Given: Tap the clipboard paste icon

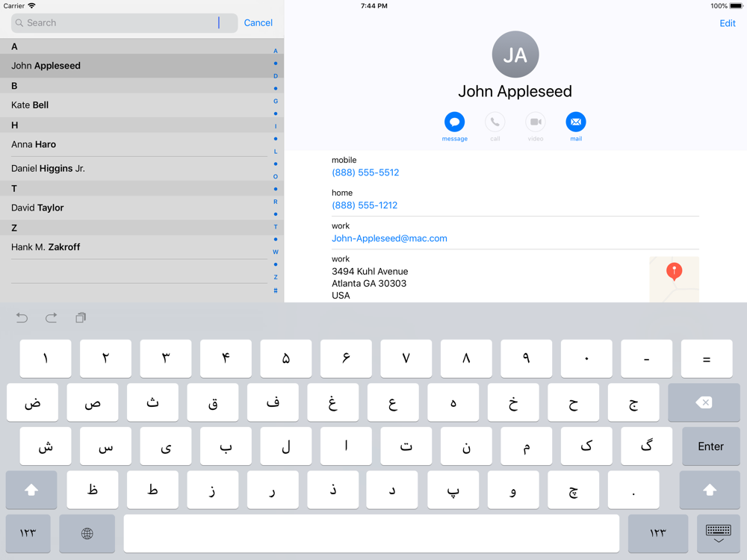Looking at the screenshot, I should (81, 318).
